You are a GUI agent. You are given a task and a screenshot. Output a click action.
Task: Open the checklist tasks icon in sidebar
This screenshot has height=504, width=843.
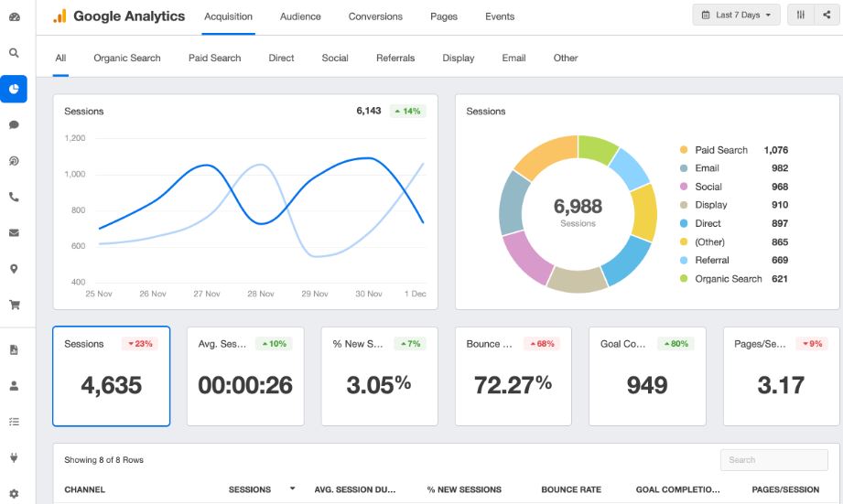(x=15, y=422)
